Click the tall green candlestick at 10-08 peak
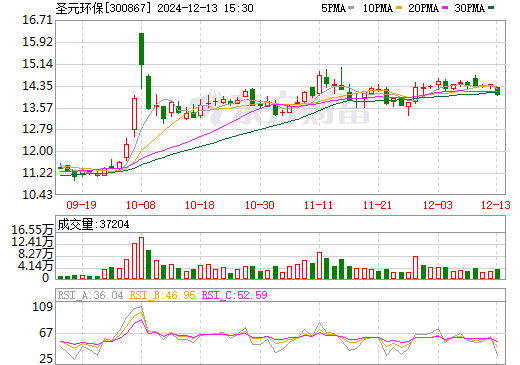The width and height of the screenshot is (520, 365). (141, 49)
